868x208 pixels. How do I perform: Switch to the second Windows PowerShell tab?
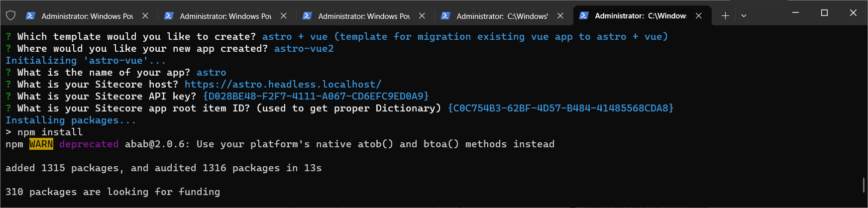225,16
